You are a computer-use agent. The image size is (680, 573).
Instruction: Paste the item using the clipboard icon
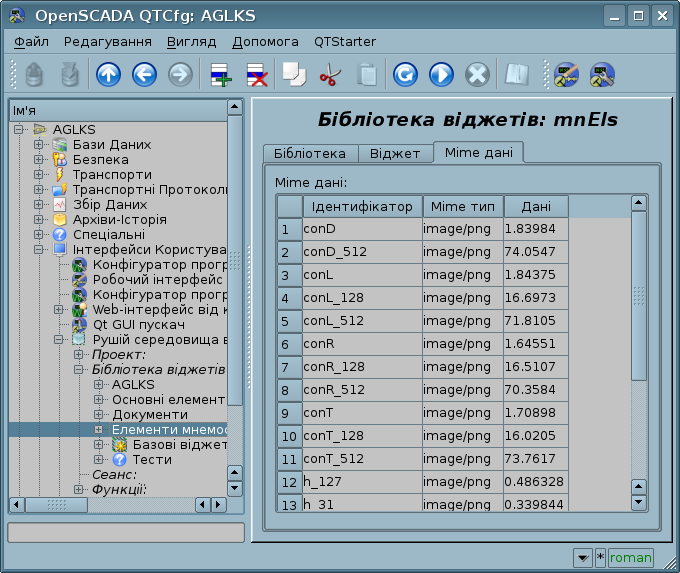coord(367,75)
